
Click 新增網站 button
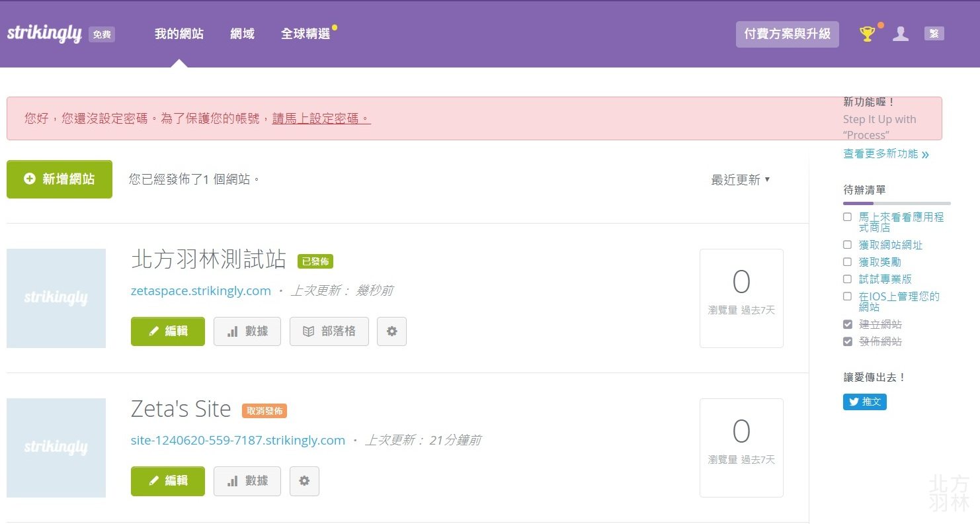point(60,179)
